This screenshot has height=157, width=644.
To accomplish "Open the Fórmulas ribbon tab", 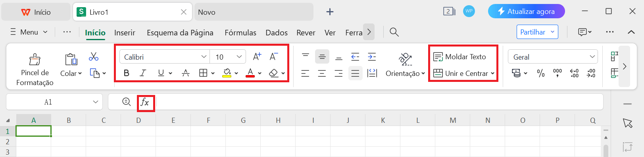I will click(240, 33).
